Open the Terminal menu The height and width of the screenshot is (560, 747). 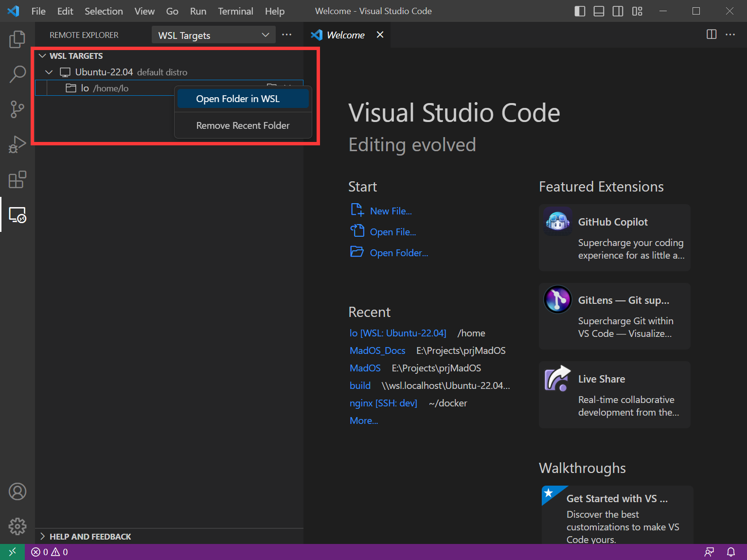pos(235,11)
